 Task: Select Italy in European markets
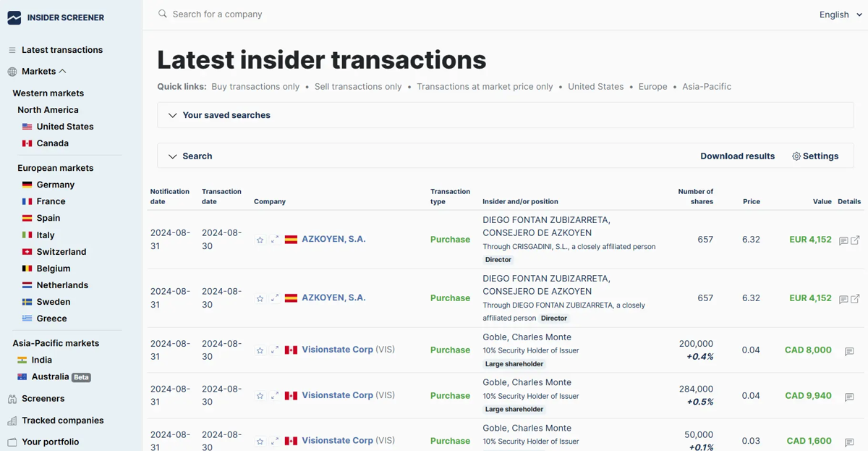pos(46,235)
